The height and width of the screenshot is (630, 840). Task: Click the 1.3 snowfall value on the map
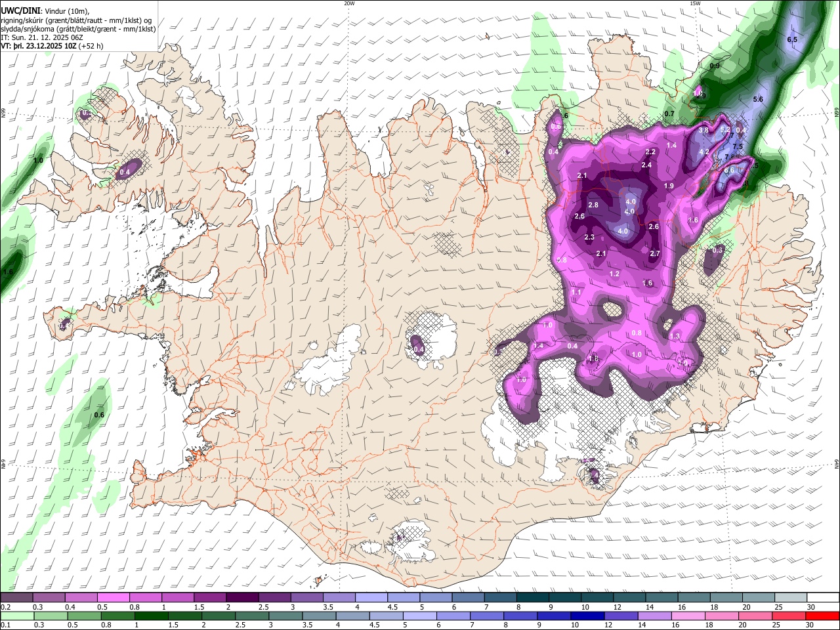[675, 336]
